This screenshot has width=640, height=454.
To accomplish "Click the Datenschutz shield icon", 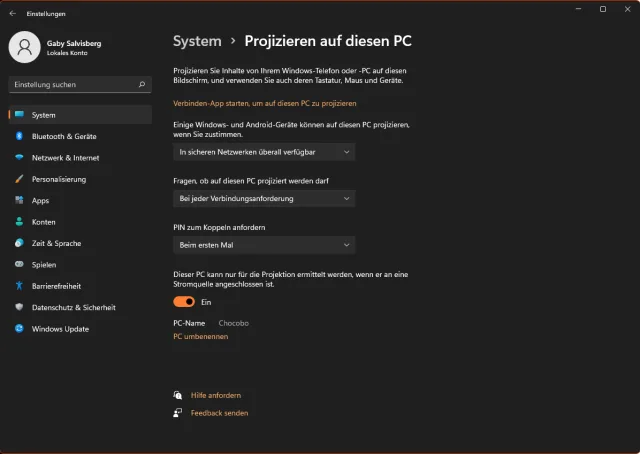I will pyautogui.click(x=19, y=307).
